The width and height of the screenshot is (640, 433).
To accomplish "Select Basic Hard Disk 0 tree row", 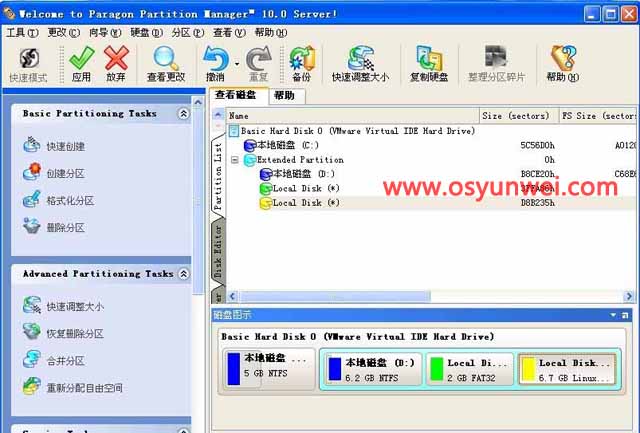I will [353, 131].
